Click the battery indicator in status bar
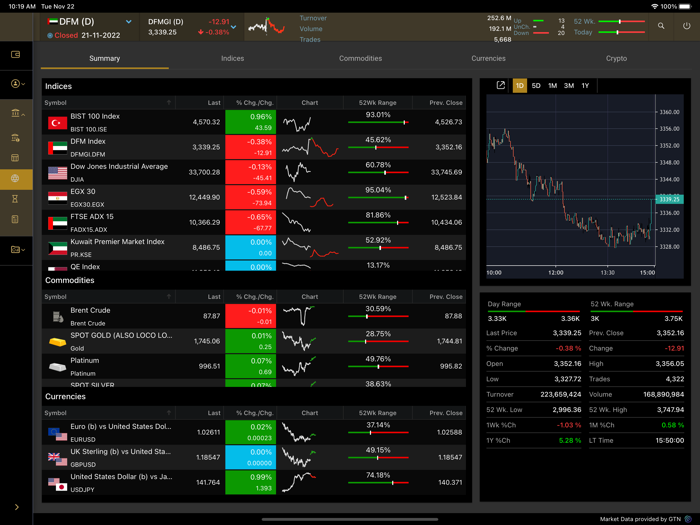The image size is (700, 525). (685, 6)
